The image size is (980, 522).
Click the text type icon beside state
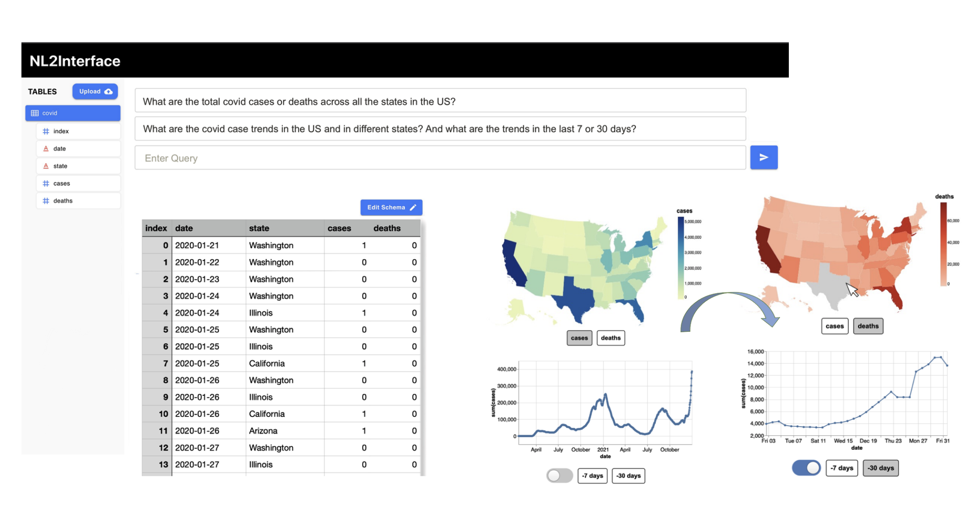(46, 166)
